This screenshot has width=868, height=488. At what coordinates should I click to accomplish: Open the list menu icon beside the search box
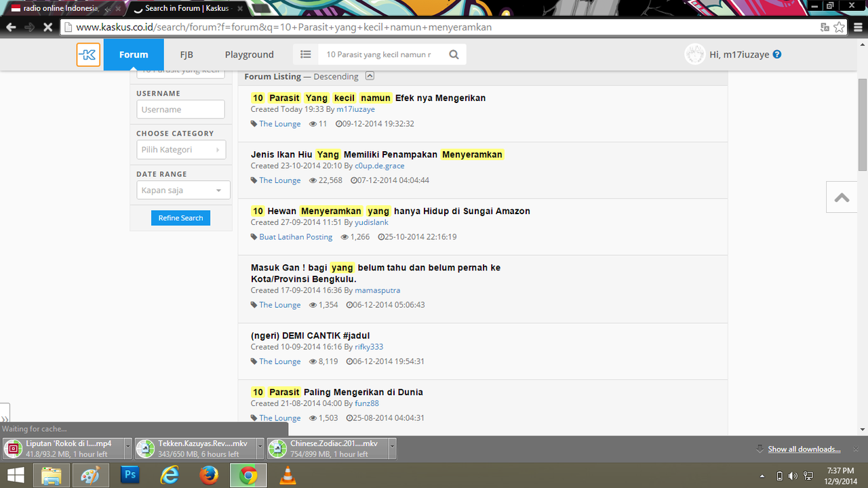tap(306, 54)
